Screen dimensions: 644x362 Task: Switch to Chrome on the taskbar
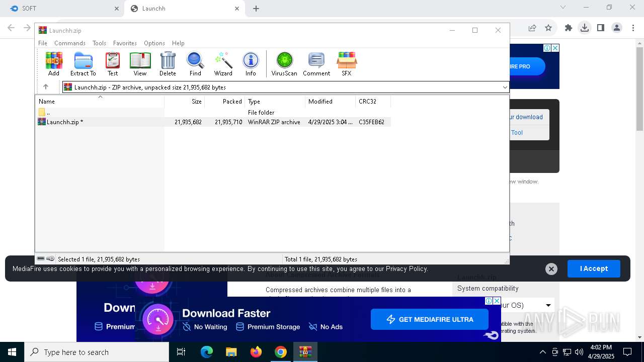click(x=281, y=352)
